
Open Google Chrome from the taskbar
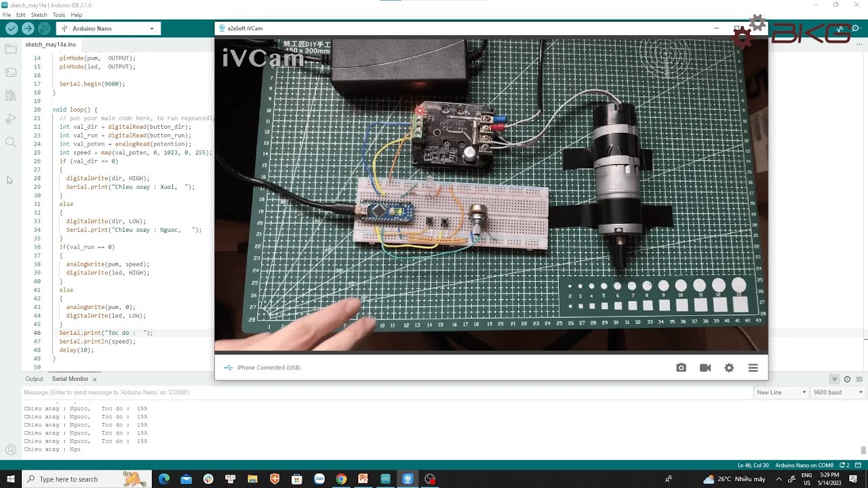[x=341, y=479]
